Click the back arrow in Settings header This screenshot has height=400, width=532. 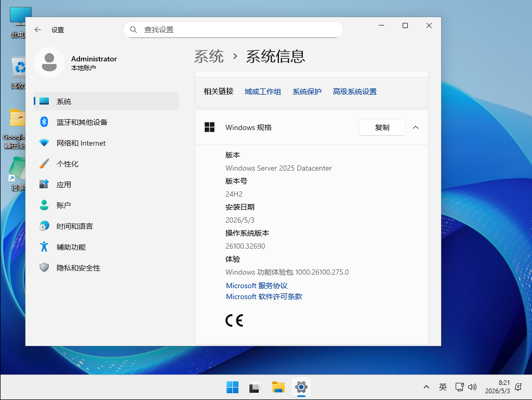[37, 30]
